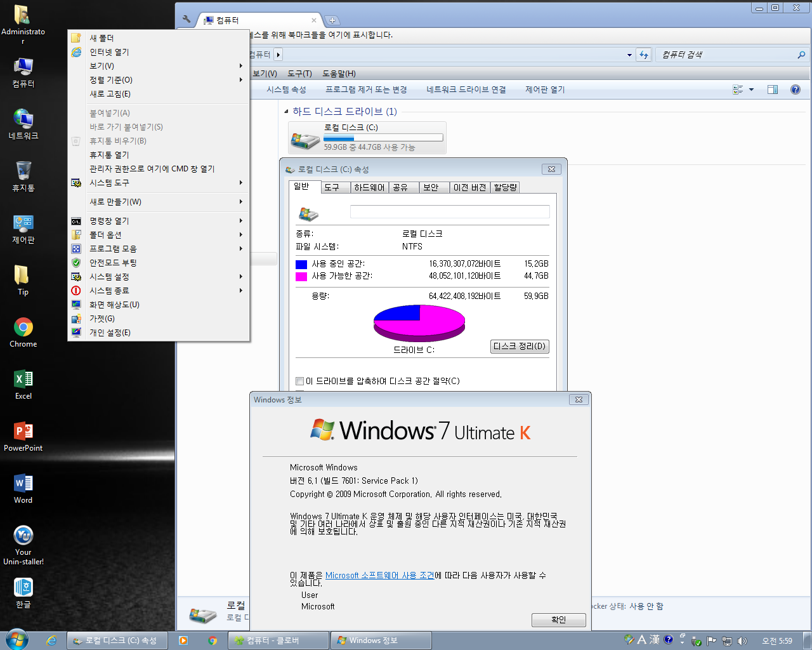Click the Windows Start orb
The image size is (812, 650).
(x=16, y=640)
